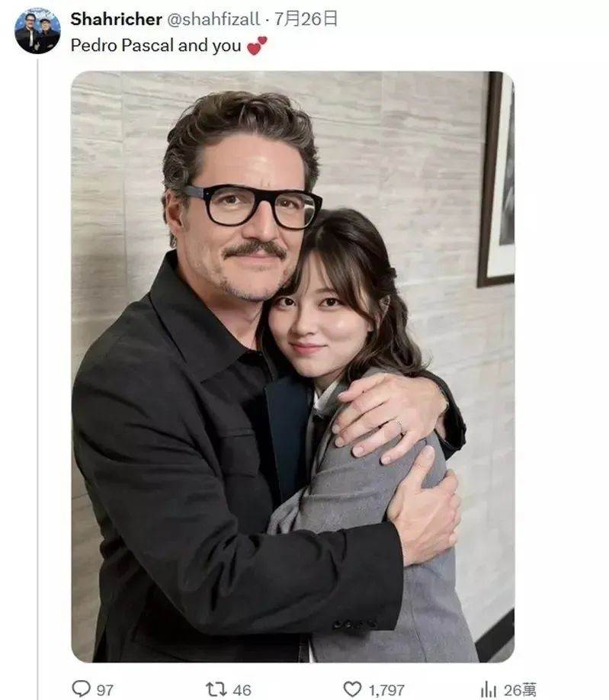Select the retweet count 46
609x700 pixels.
tap(242, 690)
